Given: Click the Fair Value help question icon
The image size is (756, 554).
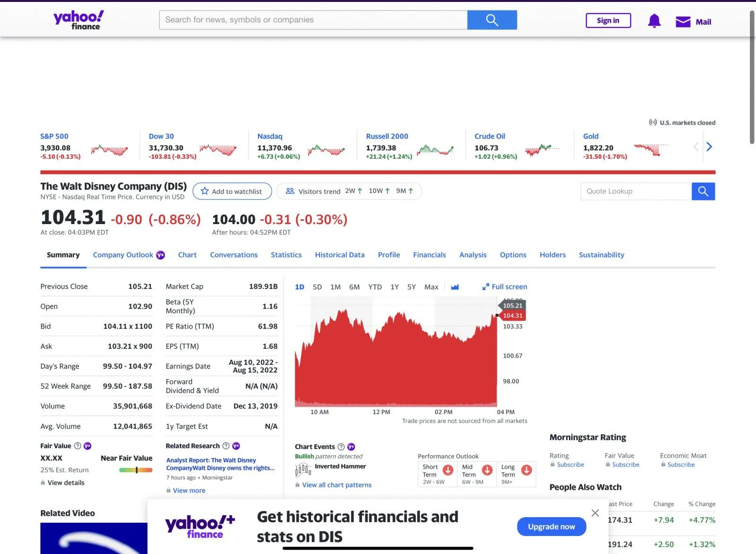Looking at the screenshot, I should [77, 446].
